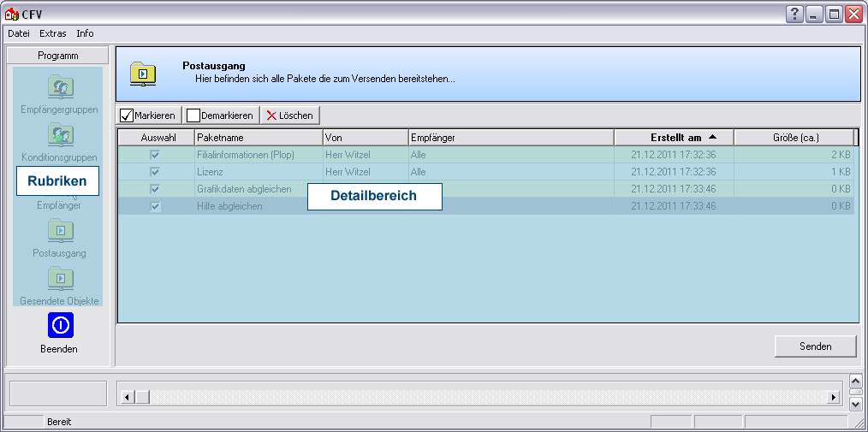868x432 pixels.
Task: Open the Extras menu
Action: pyautogui.click(x=52, y=33)
